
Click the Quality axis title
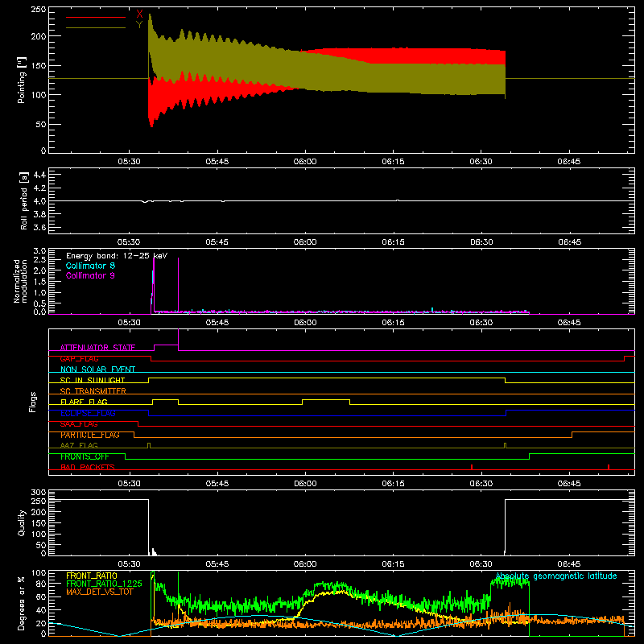tap(22, 522)
